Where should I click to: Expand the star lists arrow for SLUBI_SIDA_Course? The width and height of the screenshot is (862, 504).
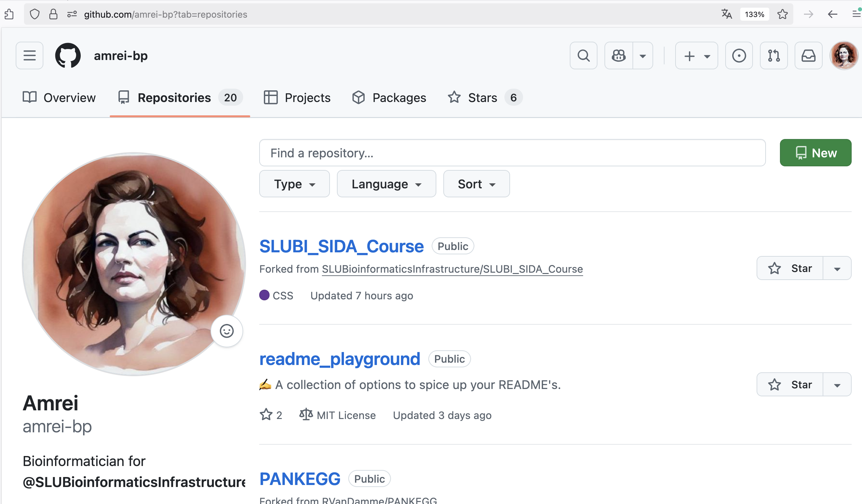(x=837, y=268)
